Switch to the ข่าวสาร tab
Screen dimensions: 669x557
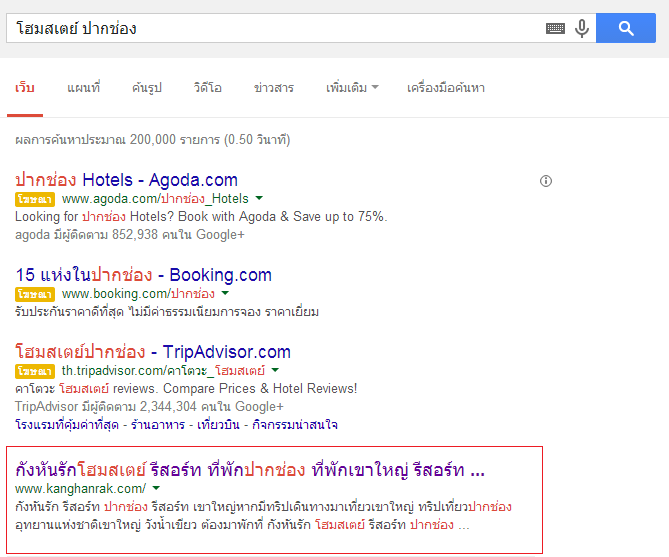(x=273, y=88)
